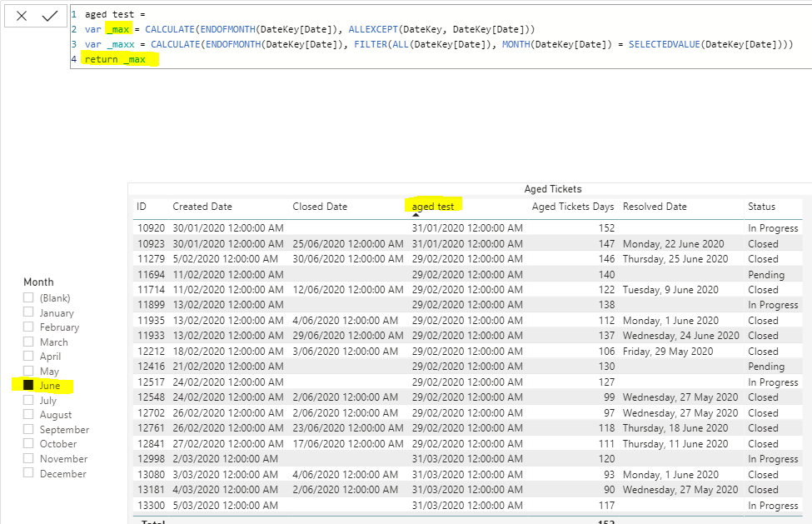Sort by aged test column header
812x524 pixels.
[433, 207]
